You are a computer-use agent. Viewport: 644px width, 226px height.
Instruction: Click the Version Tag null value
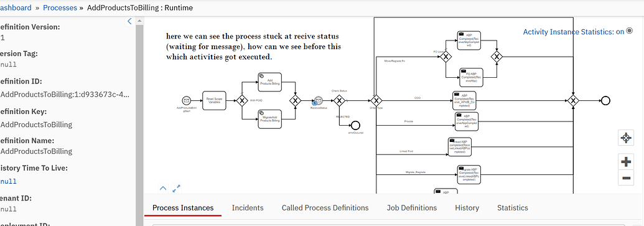coord(8,64)
